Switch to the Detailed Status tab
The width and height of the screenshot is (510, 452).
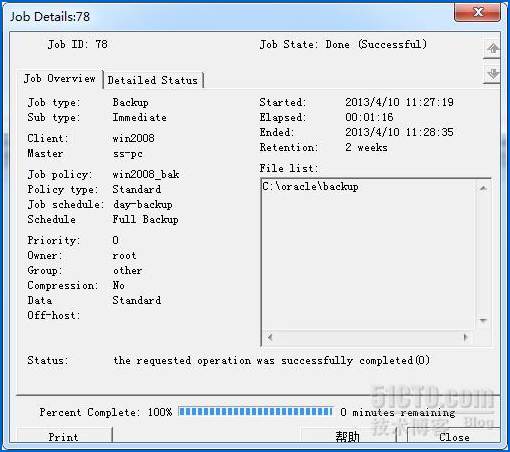pyautogui.click(x=153, y=80)
